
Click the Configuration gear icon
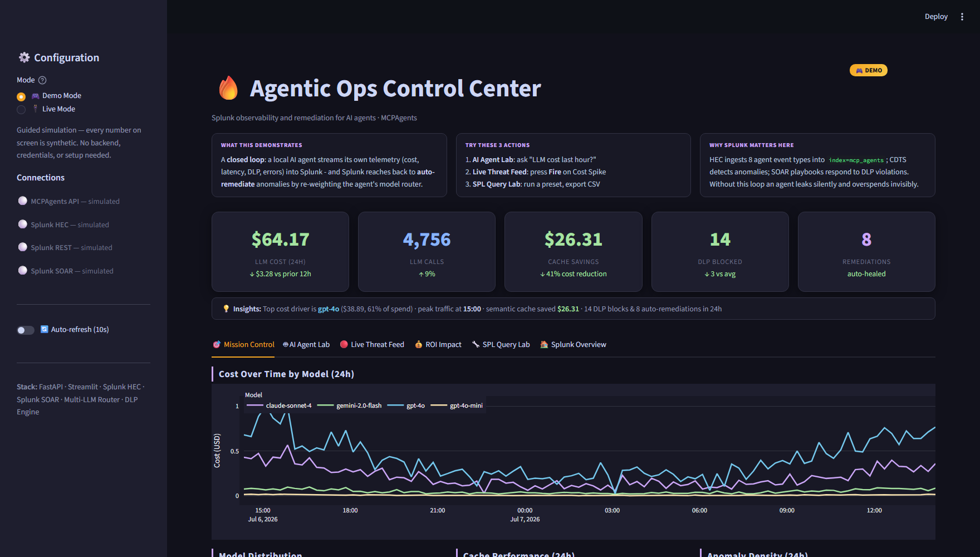click(x=24, y=57)
